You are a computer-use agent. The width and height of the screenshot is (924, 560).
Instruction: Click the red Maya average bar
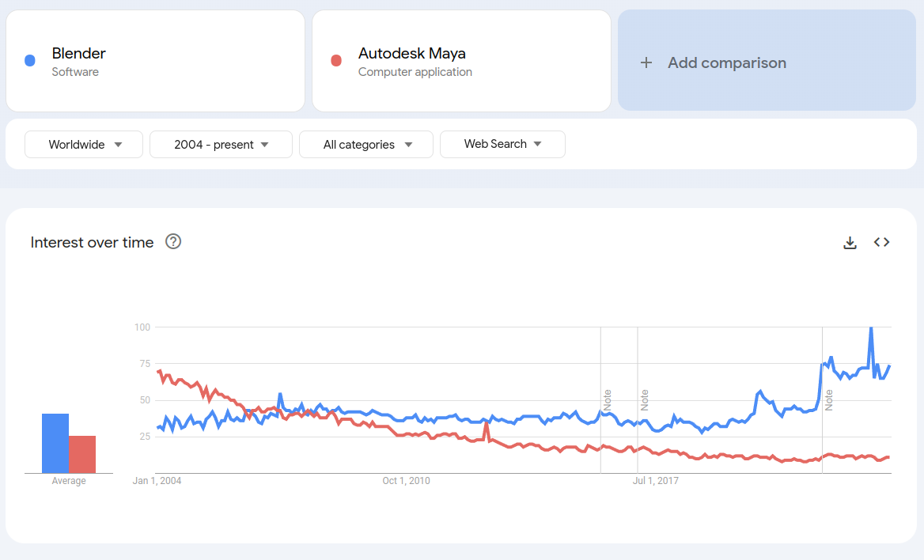tap(82, 454)
